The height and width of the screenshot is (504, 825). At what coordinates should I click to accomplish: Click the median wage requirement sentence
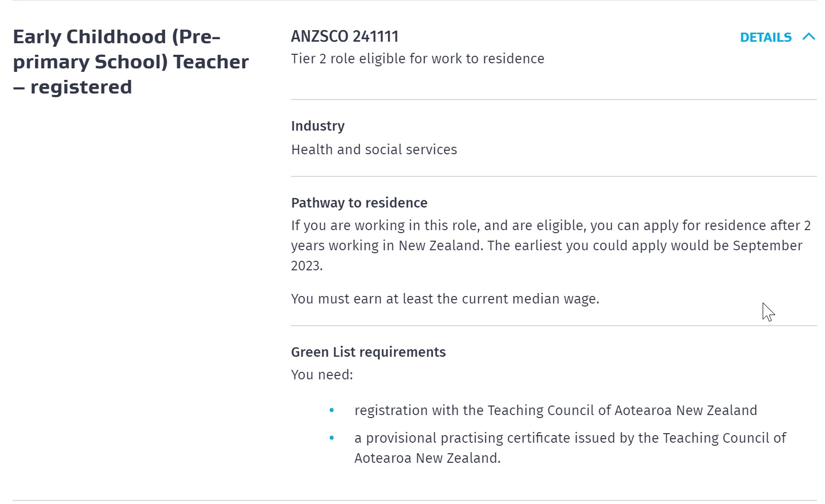445,299
